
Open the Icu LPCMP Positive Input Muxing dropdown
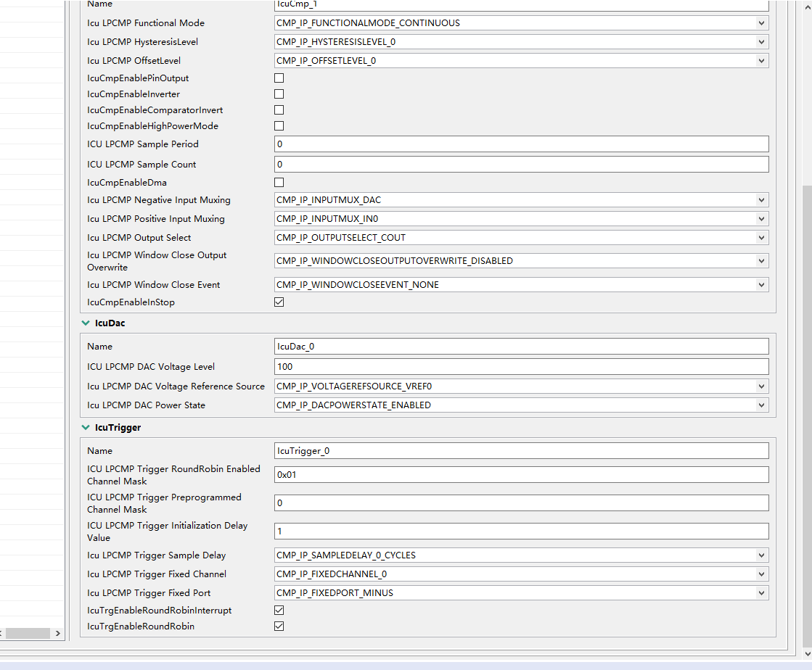coord(761,218)
